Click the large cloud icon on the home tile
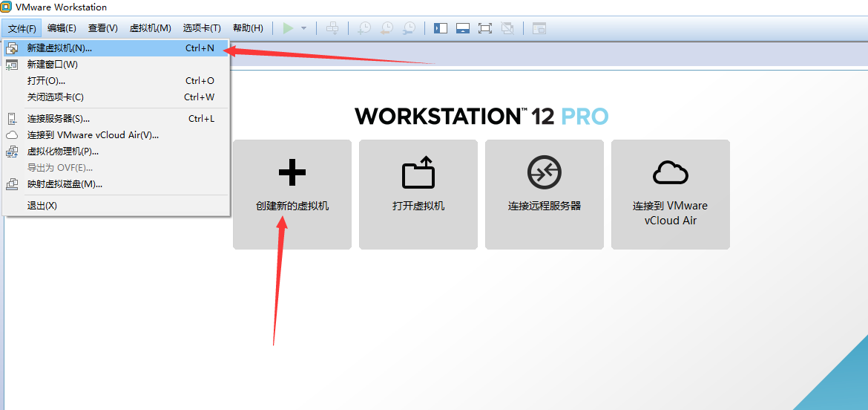This screenshot has width=868, height=410. point(671,173)
